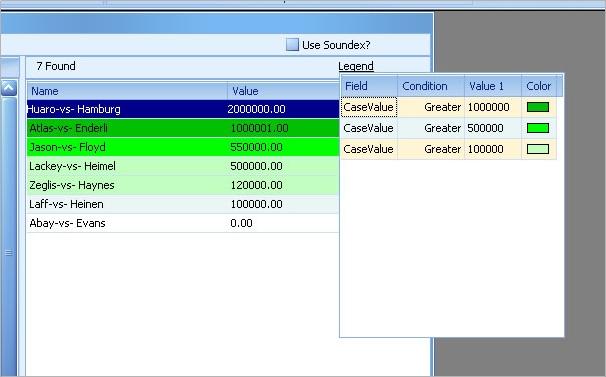Click Greater condition in the 1000000 legend row
The height and width of the screenshot is (377, 606).
[431, 107]
